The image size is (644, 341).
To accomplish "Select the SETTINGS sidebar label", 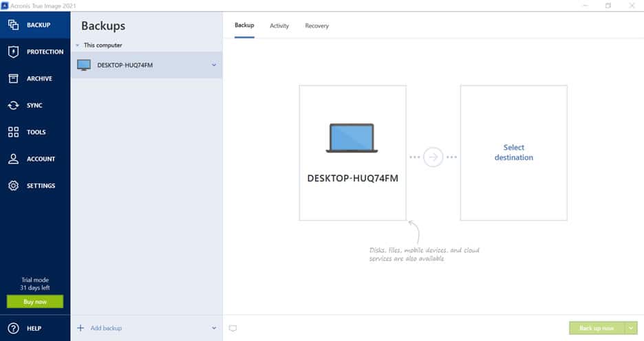I will click(41, 186).
